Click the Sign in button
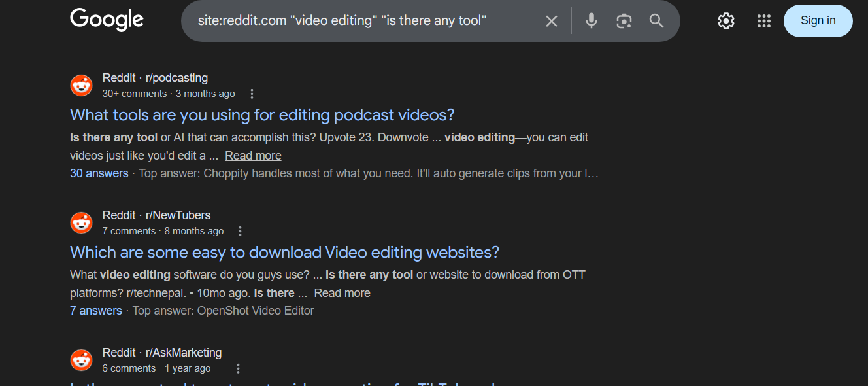868x386 pixels. click(818, 20)
